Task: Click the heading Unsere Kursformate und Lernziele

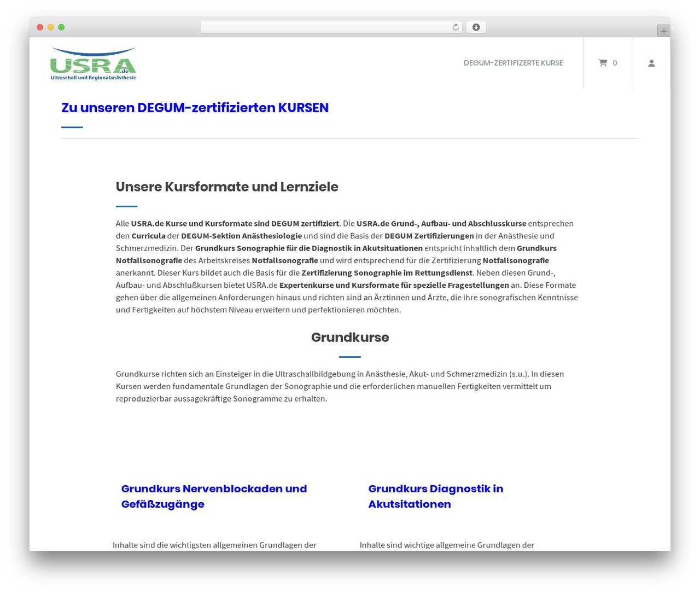Action: pos(227,187)
